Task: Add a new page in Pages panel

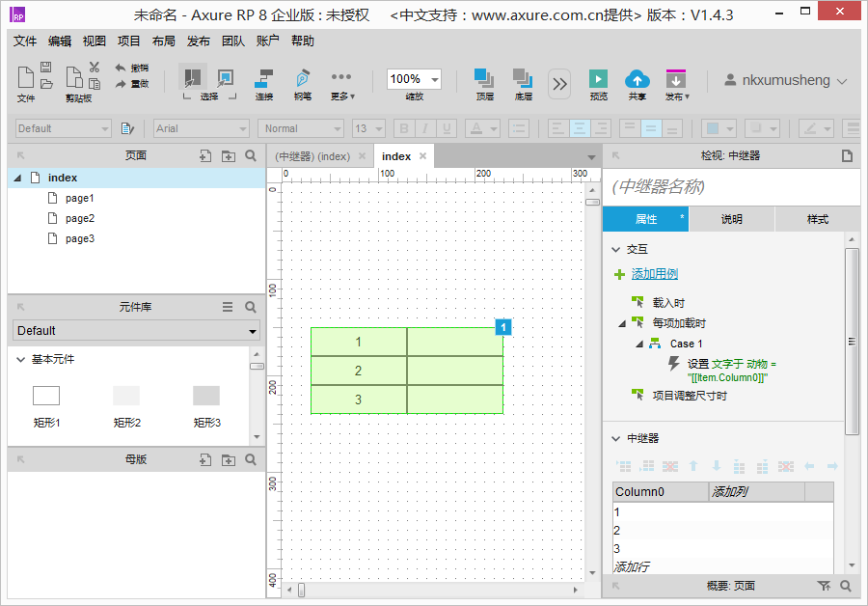Action: (x=205, y=156)
